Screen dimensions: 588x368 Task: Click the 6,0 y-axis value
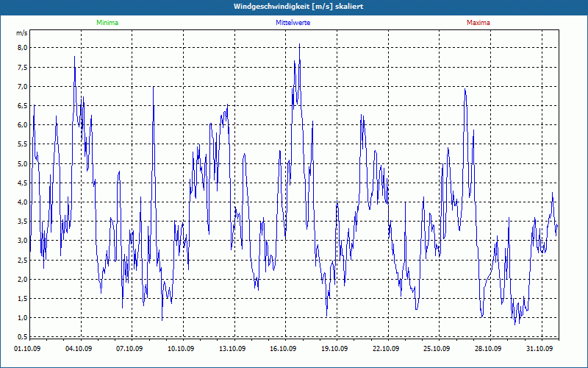(22, 125)
